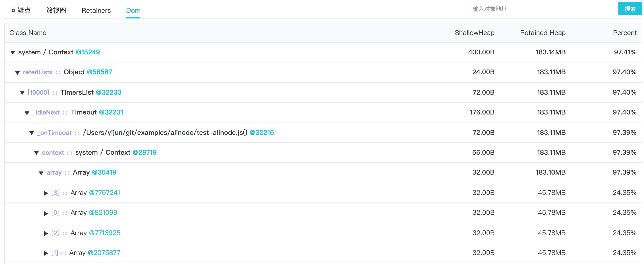Collapse the refedLists Object @56587 node

coord(18,72)
